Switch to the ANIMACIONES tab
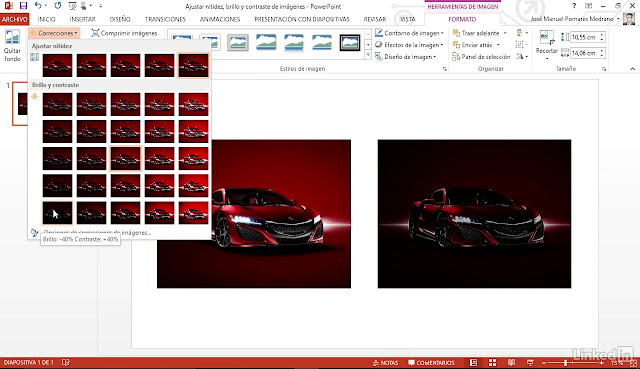Screen dimensions: 640x369 [220, 19]
